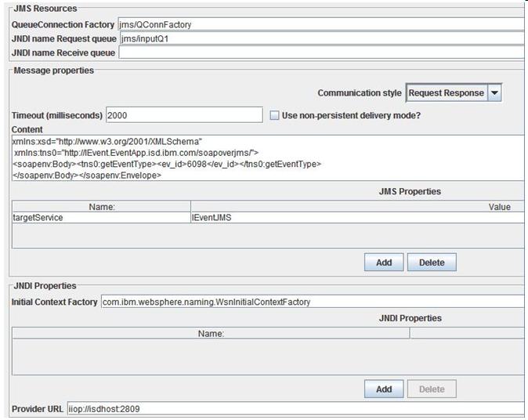Click the JMS Properties Name column header
528x420 pixels.
(x=102, y=207)
